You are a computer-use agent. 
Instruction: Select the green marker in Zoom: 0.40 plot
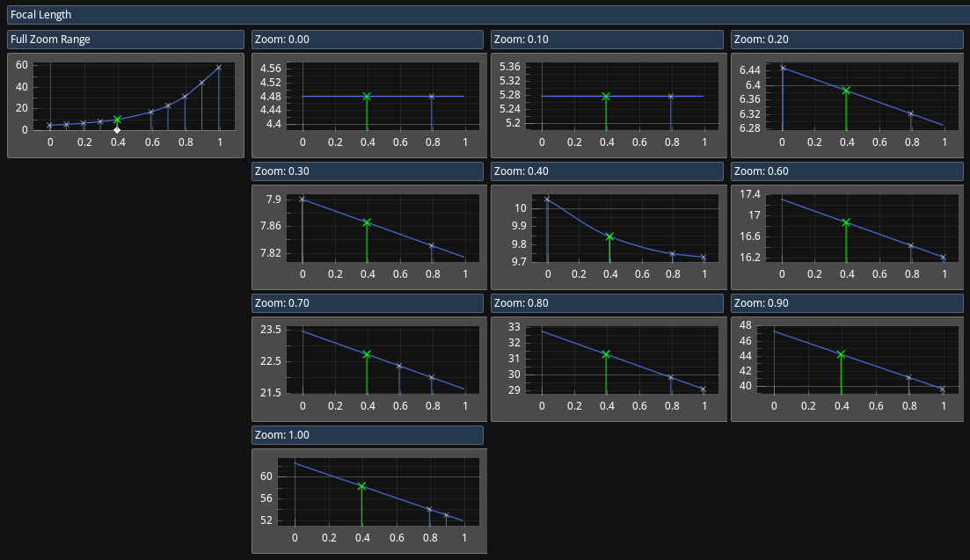point(609,236)
